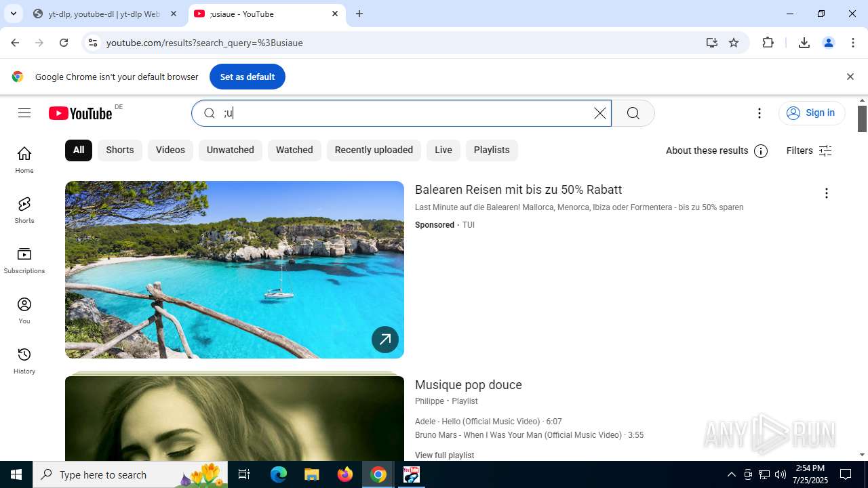Switch to the yt-dlp tab
868x488 pixels.
[x=105, y=14]
